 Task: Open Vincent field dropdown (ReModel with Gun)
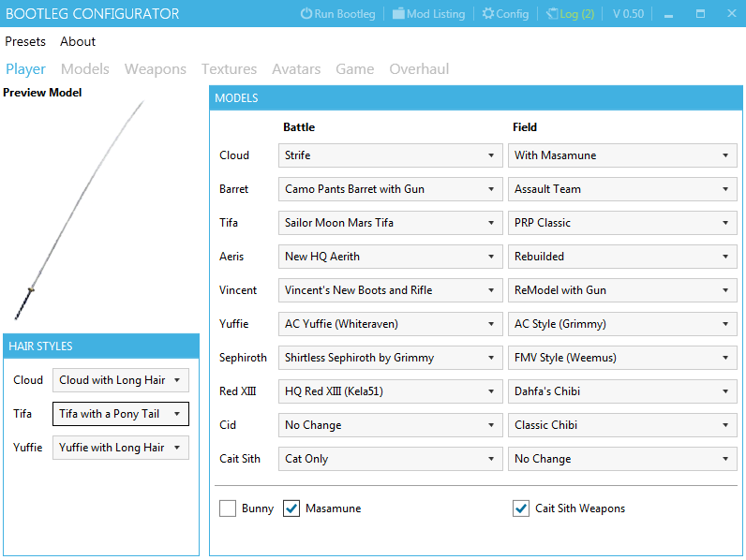coord(622,290)
